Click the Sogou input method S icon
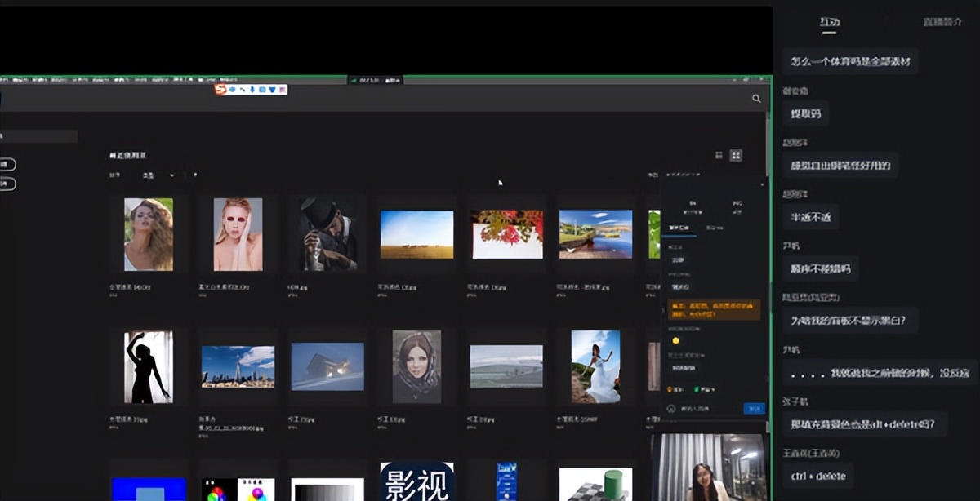Screen dimensions: 980x501 point(220,89)
